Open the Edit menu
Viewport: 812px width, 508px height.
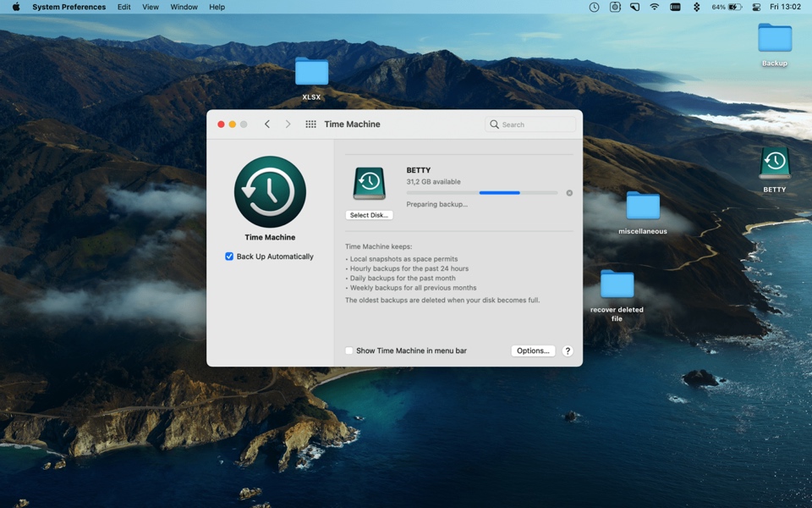coord(123,7)
